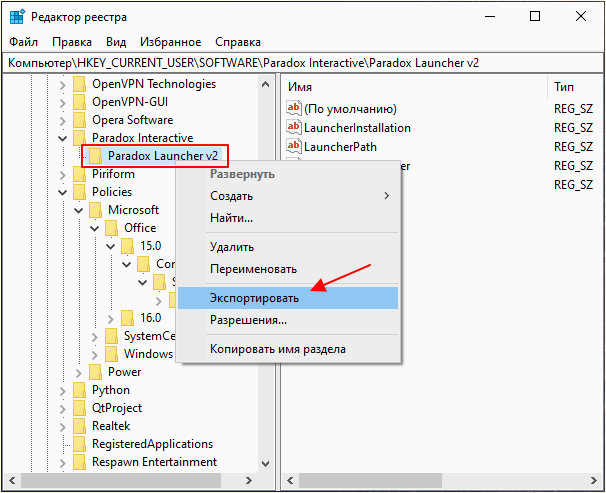Click REG_SZ type of LauncherPath row
The image size is (606, 493).
573,147
